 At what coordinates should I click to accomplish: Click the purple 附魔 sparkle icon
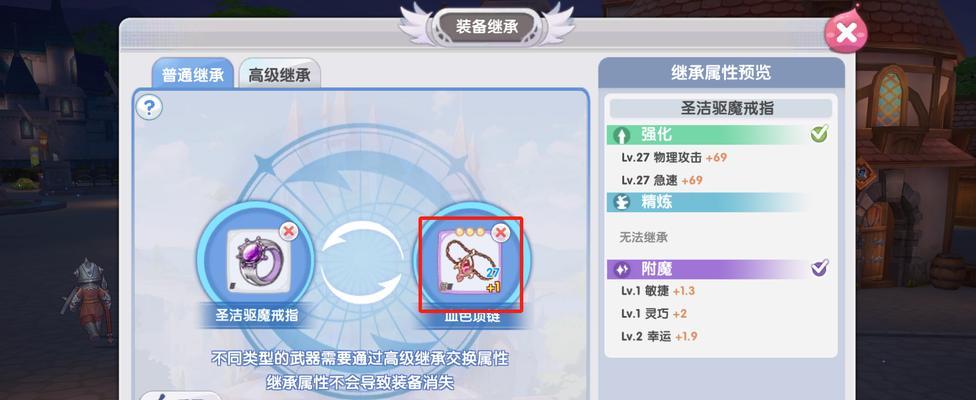622,269
